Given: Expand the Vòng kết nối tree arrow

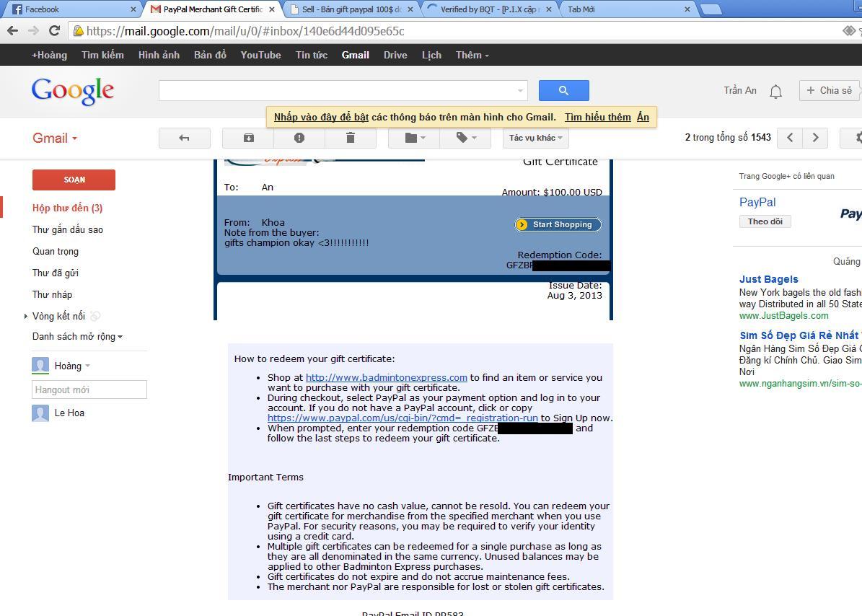Looking at the screenshot, I should coord(25,317).
